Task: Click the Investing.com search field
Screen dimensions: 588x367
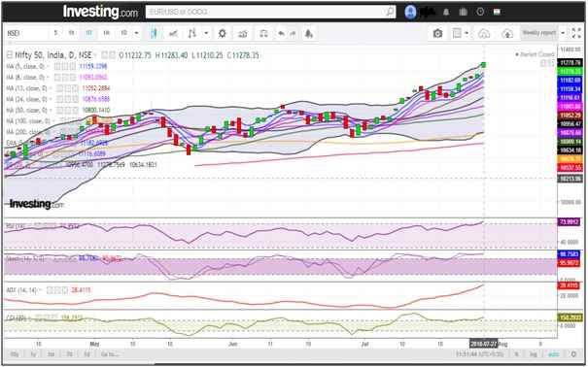Action: point(270,12)
